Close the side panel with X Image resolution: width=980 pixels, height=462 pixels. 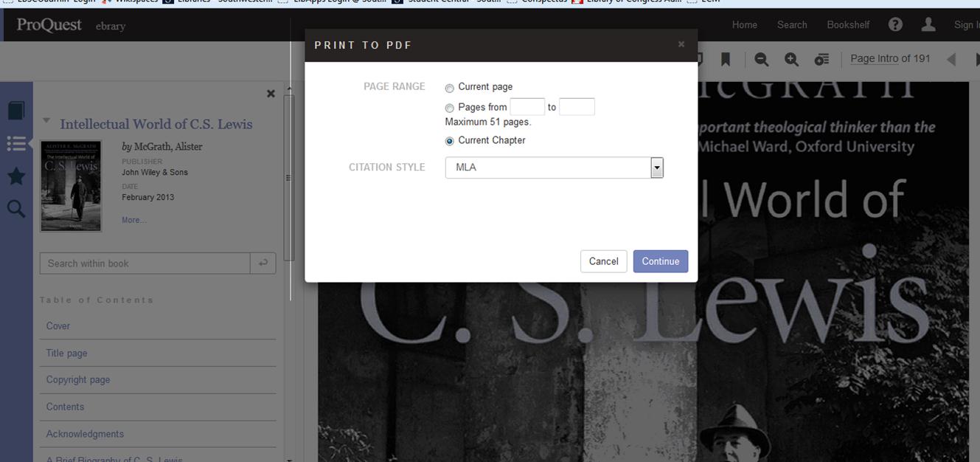(271, 94)
